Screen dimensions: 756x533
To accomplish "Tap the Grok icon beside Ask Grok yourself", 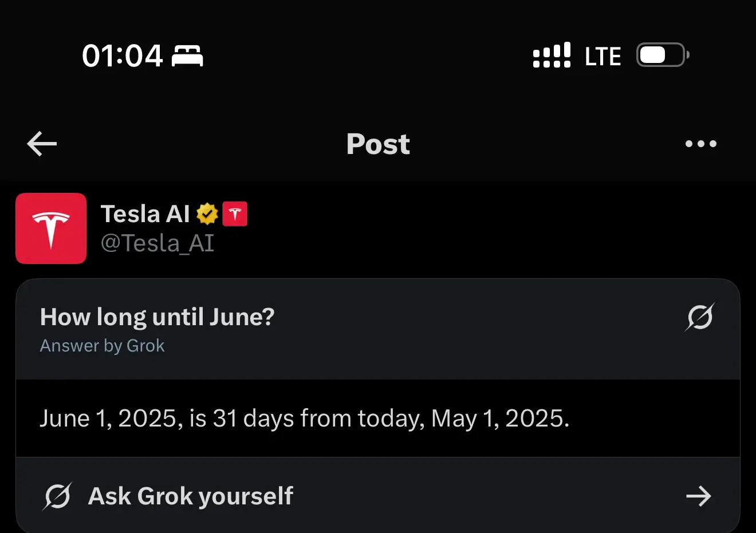I will [x=57, y=496].
